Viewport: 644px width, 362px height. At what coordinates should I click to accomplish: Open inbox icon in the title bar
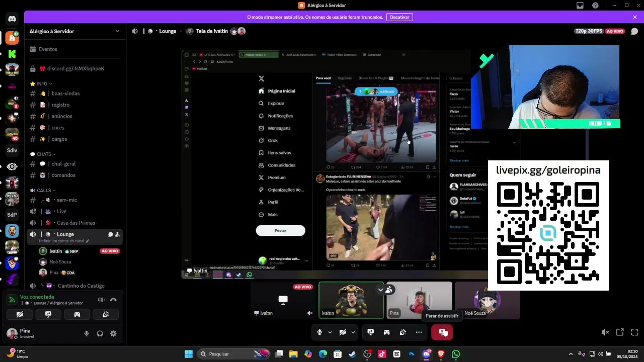click(x=580, y=5)
